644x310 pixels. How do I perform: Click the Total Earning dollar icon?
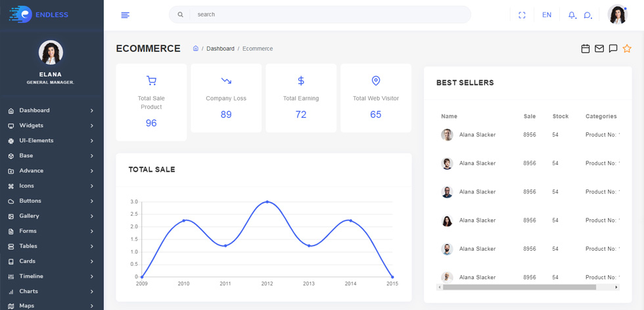click(x=301, y=80)
